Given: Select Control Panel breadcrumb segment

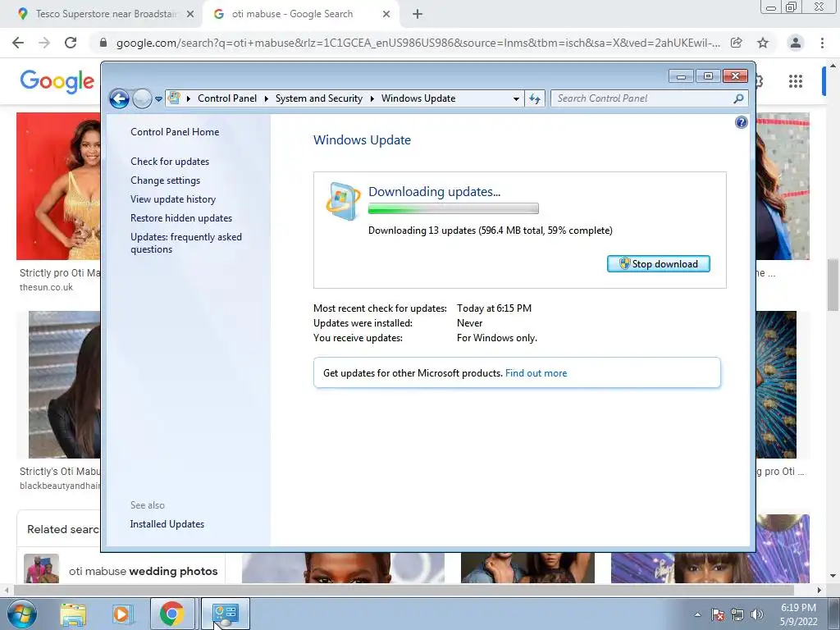Looking at the screenshot, I should coord(227,98).
